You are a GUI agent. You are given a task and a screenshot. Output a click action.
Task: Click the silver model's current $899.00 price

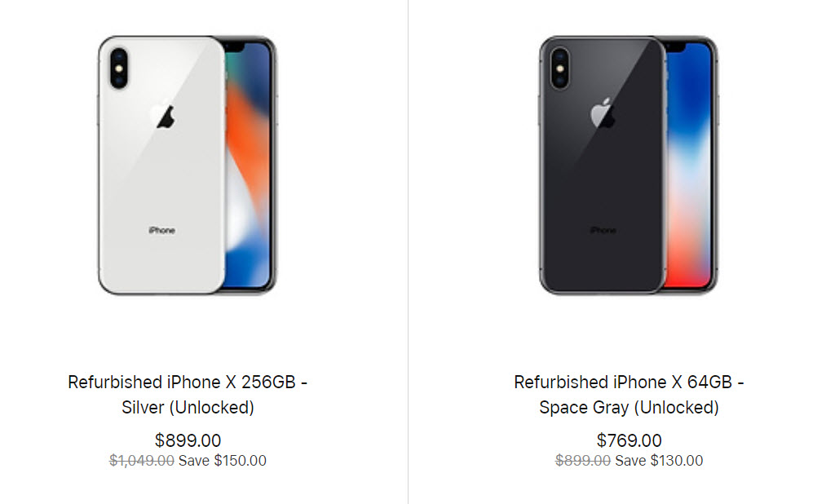click(x=188, y=440)
